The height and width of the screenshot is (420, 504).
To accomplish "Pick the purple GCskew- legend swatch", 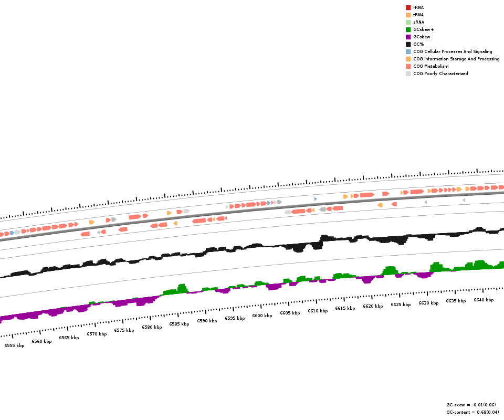I will point(408,37).
